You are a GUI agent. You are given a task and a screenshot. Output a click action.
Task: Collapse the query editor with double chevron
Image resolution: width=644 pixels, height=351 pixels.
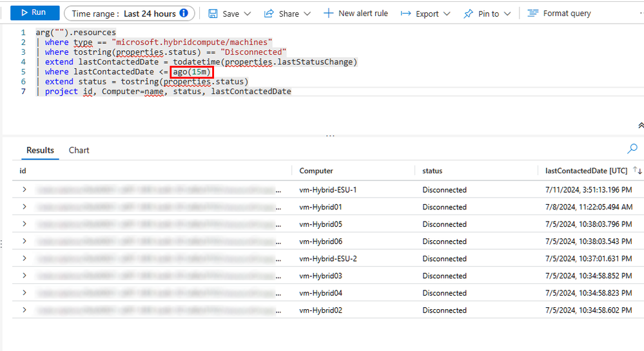640,126
